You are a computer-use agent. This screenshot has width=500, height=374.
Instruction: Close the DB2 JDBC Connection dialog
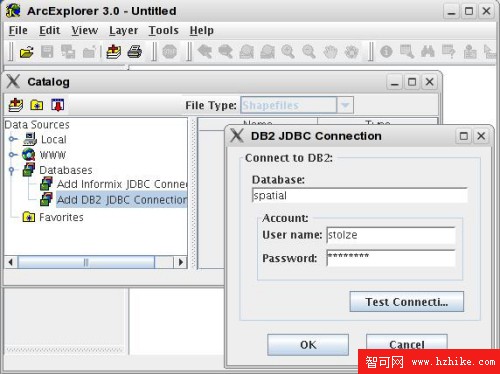click(481, 136)
